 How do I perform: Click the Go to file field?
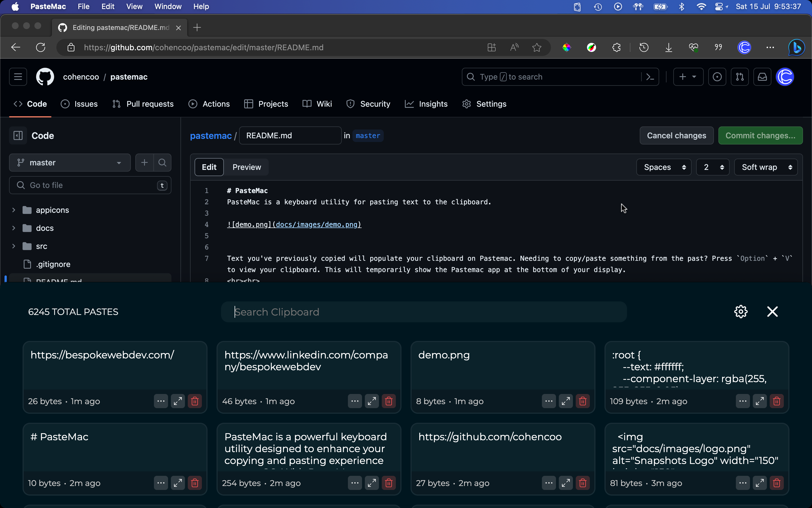point(90,185)
